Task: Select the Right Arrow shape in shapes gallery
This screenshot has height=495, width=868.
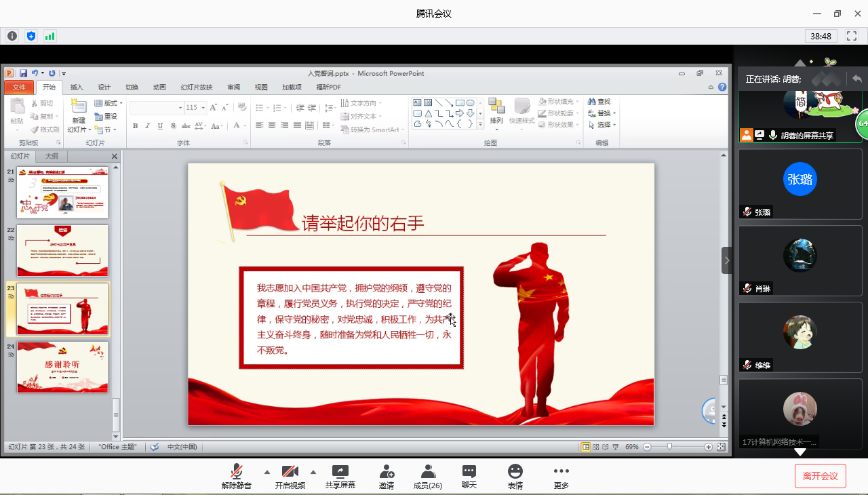Action: point(459,113)
